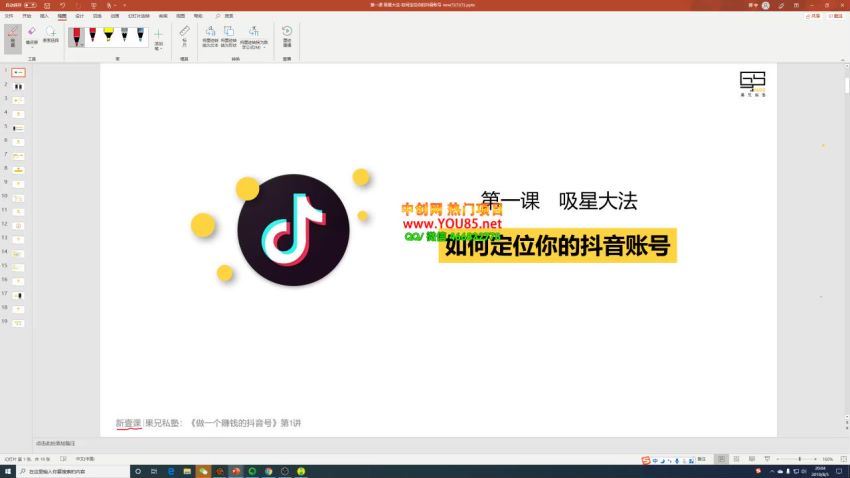Select slide 1 thumbnail
The height and width of the screenshot is (478, 850).
18,72
